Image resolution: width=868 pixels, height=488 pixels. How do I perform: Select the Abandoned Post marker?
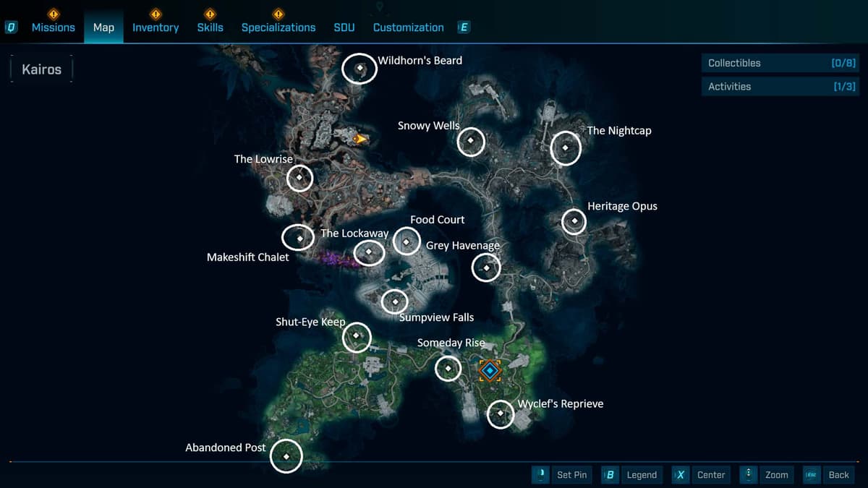286,456
